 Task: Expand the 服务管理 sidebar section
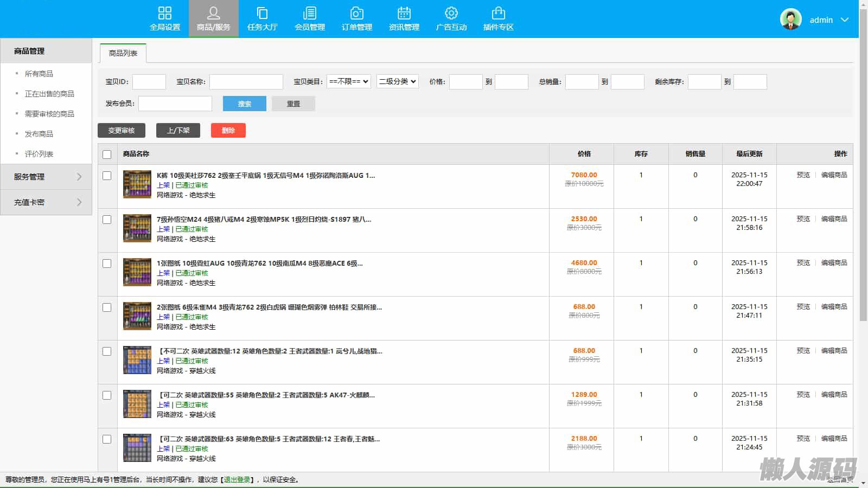46,177
